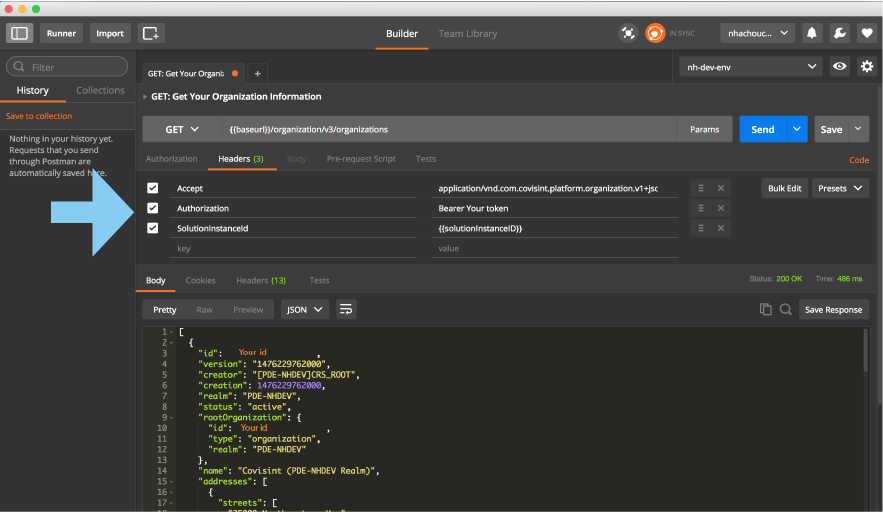The width and height of the screenshot is (883, 512).
Task: Open the Collections sidebar tab
Action: 100,90
